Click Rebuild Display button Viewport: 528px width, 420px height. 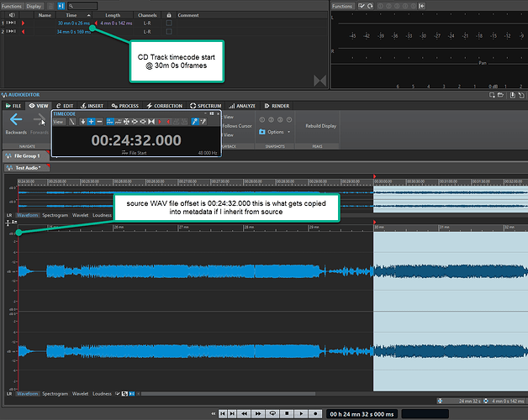(x=320, y=126)
